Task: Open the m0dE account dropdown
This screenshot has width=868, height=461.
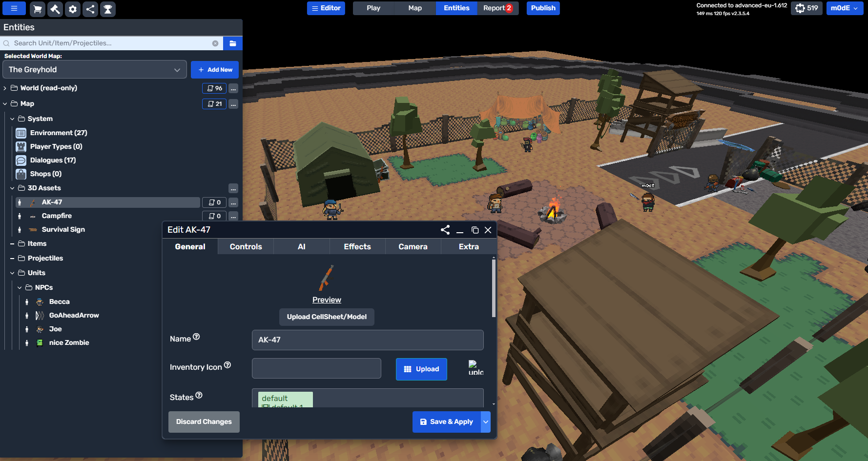Action: [x=845, y=8]
